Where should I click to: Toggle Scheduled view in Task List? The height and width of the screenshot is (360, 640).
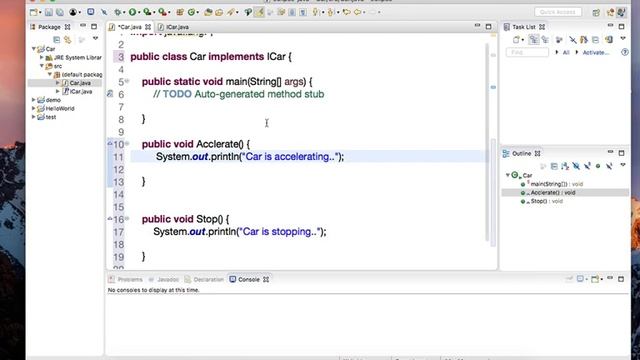545,40
